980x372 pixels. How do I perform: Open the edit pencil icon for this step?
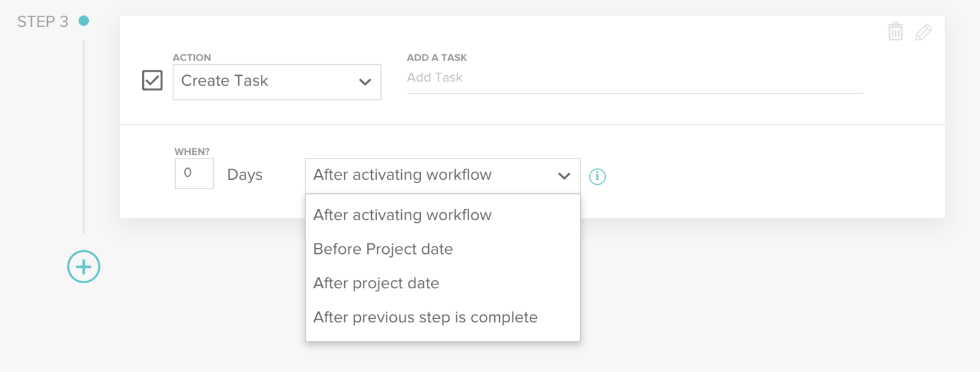click(924, 32)
